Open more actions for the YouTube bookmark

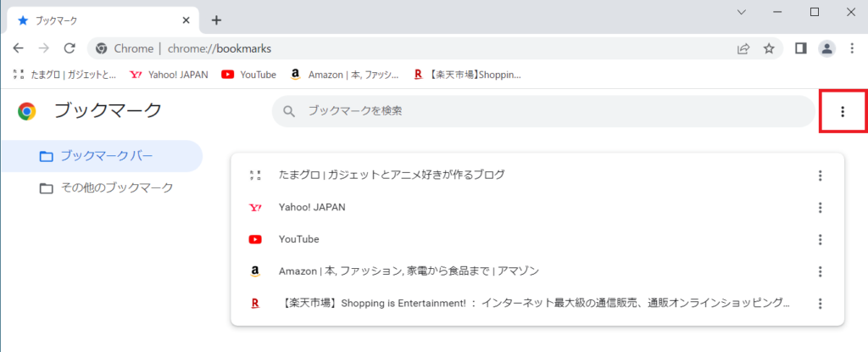pos(820,239)
